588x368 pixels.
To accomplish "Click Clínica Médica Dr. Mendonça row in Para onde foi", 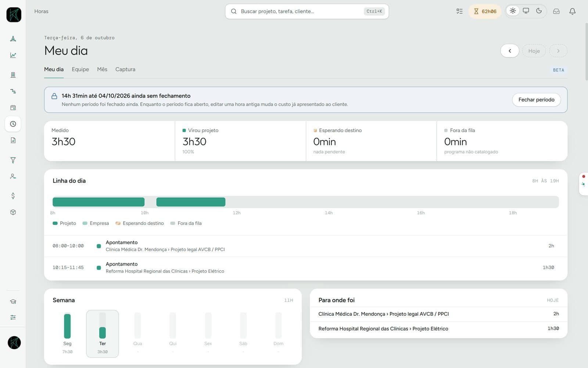I will click(438, 314).
